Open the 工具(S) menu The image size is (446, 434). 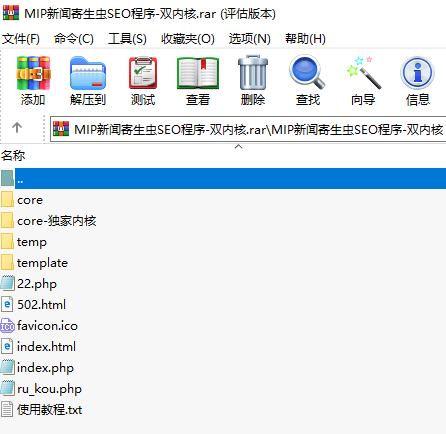click(x=127, y=39)
